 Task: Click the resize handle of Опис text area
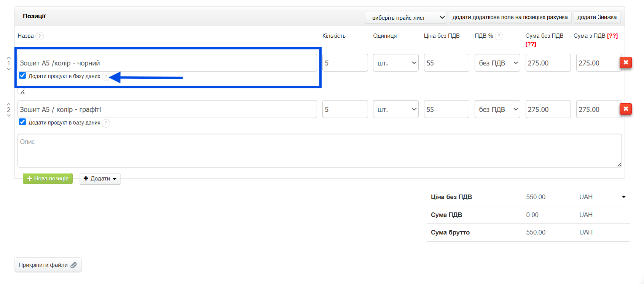(619, 165)
